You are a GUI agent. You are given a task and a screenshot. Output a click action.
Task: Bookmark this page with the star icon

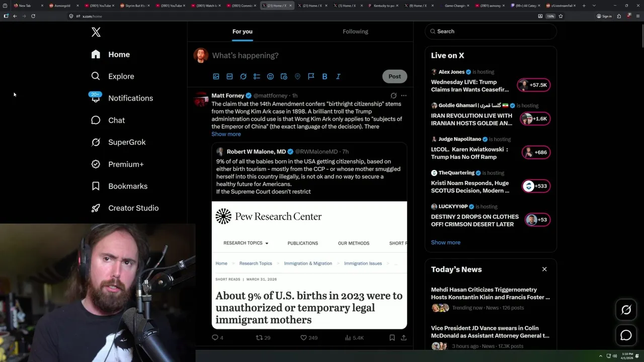pyautogui.click(x=560, y=16)
